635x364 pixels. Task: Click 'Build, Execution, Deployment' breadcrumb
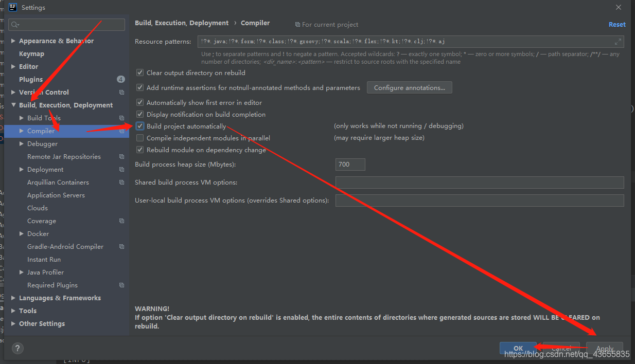(182, 23)
